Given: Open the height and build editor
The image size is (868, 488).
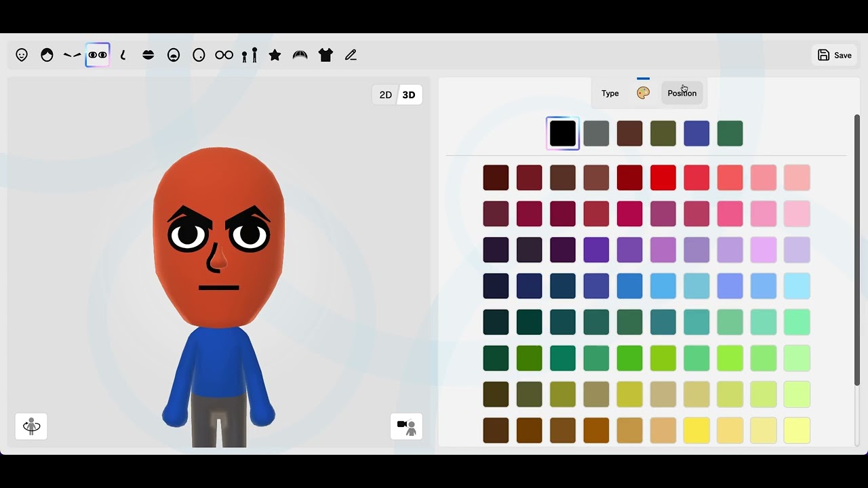Looking at the screenshot, I should [x=250, y=55].
